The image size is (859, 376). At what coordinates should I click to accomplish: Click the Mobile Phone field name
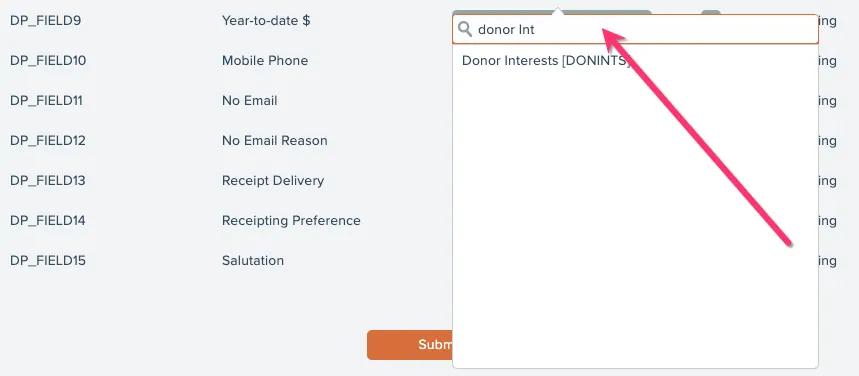point(265,61)
